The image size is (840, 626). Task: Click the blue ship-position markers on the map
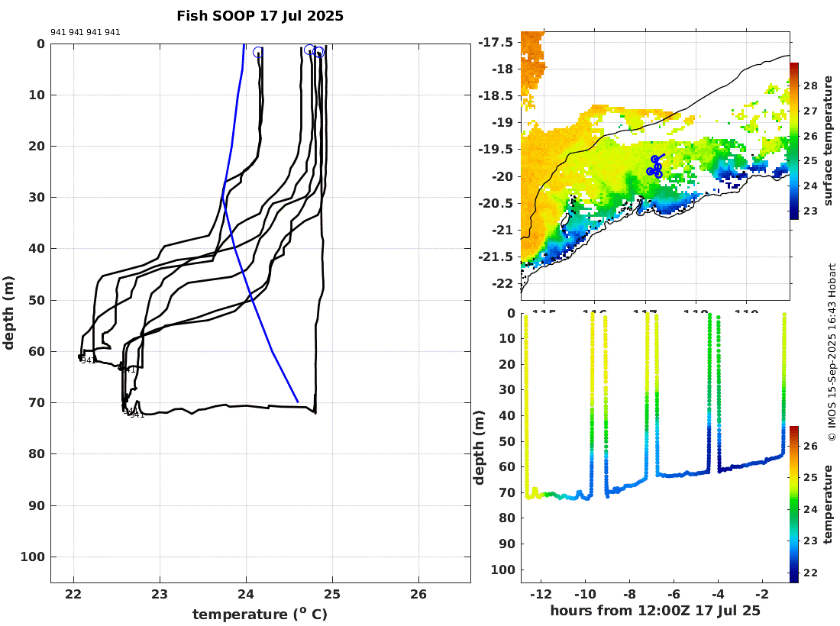655,166
